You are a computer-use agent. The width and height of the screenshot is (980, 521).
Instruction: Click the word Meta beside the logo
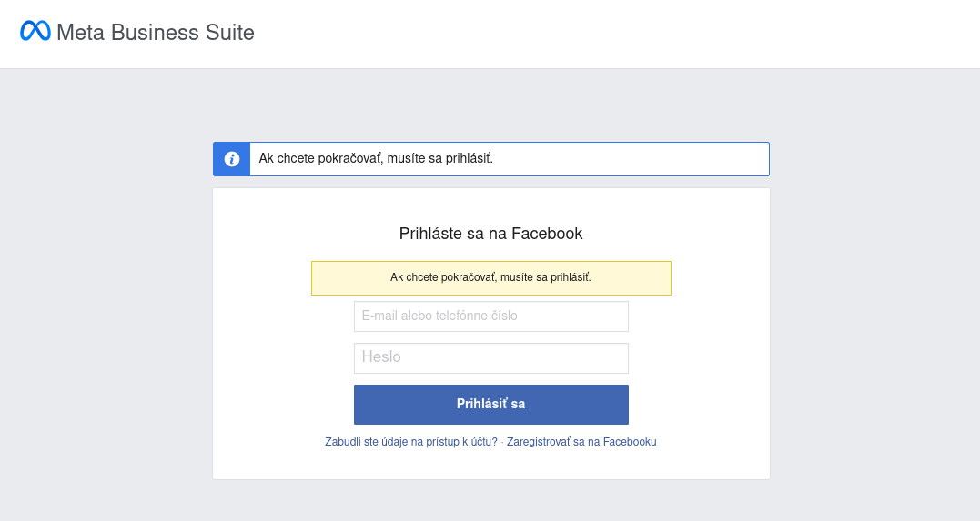pos(80,33)
